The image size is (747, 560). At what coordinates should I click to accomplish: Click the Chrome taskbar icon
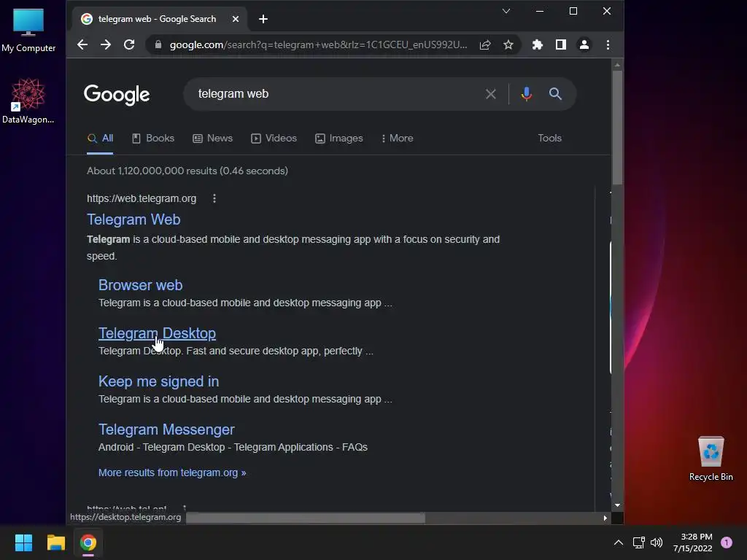(88, 542)
